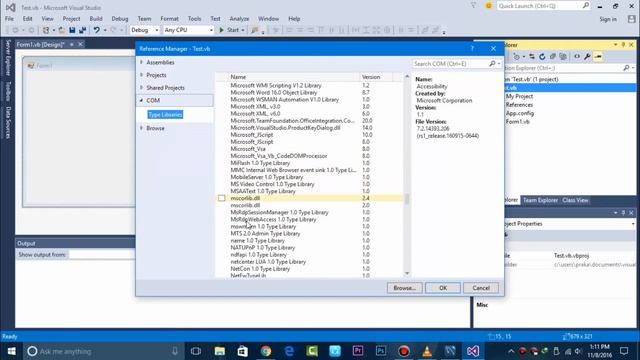Click the Quick Launch search box

pyautogui.click(x=543, y=6)
